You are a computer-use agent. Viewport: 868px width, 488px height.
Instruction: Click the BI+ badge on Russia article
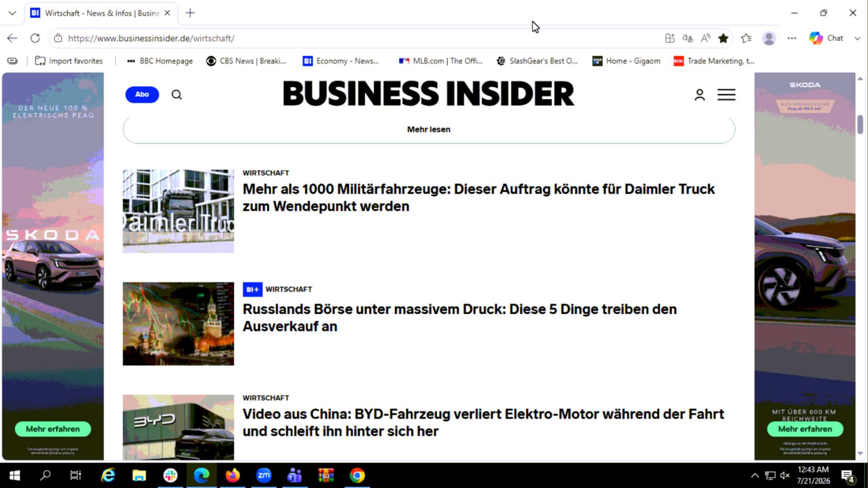coord(252,289)
